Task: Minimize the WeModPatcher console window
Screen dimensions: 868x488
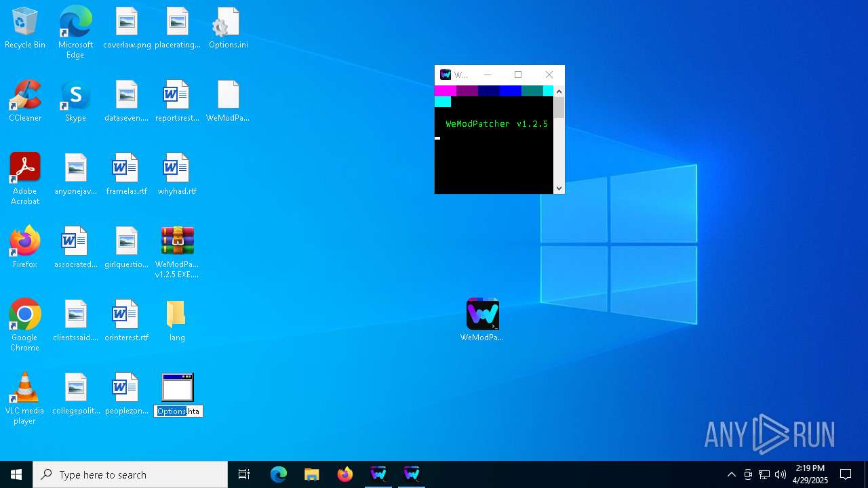Action: coord(487,75)
